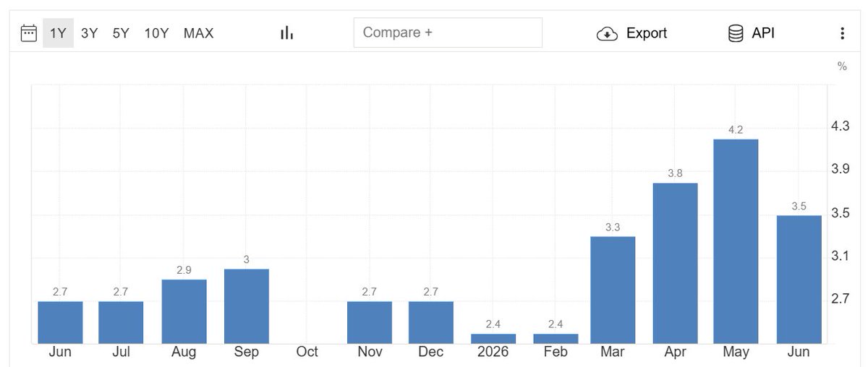Image resolution: width=868 pixels, height=367 pixels.
Task: Select the May bar showing 4.2
Action: [x=736, y=241]
